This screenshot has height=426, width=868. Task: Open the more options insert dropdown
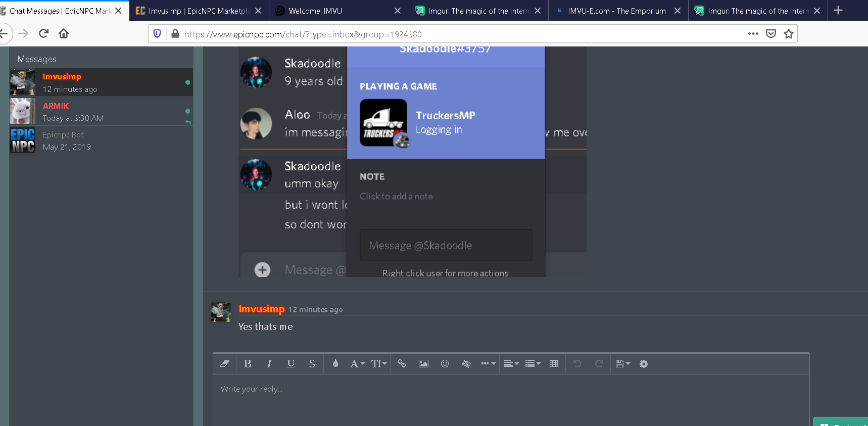click(x=488, y=364)
